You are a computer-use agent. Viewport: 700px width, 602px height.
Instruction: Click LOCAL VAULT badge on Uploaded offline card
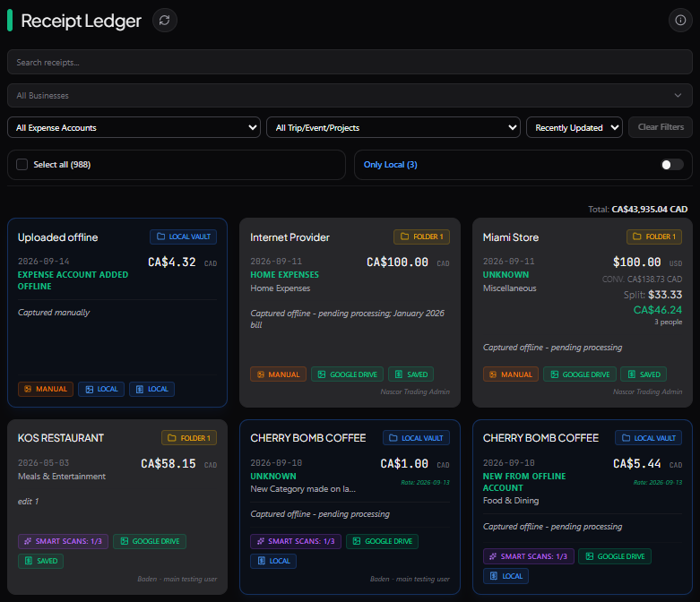click(x=183, y=237)
